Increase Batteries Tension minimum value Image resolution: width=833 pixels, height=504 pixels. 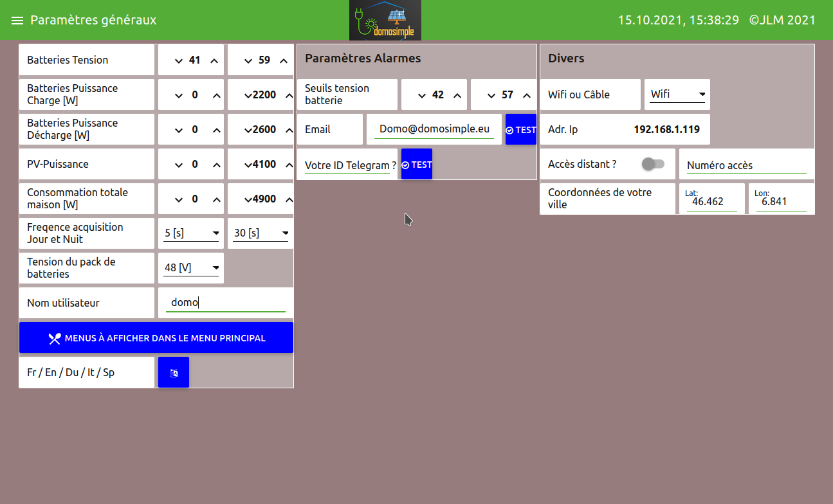214,60
